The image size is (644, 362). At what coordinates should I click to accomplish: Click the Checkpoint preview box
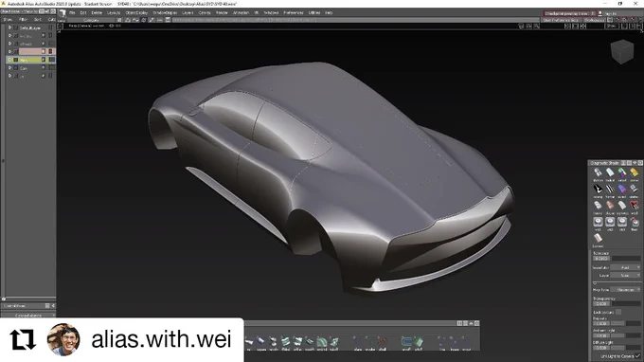point(569,13)
